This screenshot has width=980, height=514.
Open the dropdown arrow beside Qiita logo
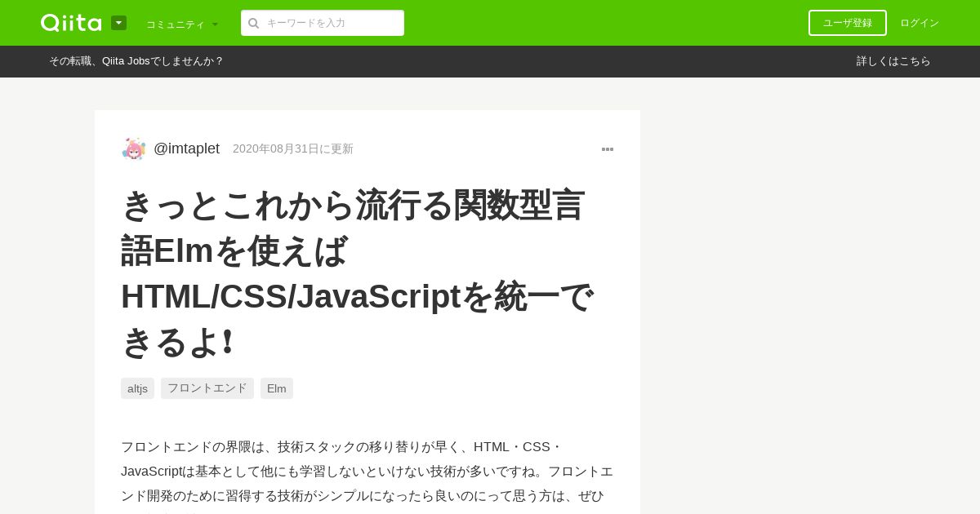pyautogui.click(x=118, y=23)
